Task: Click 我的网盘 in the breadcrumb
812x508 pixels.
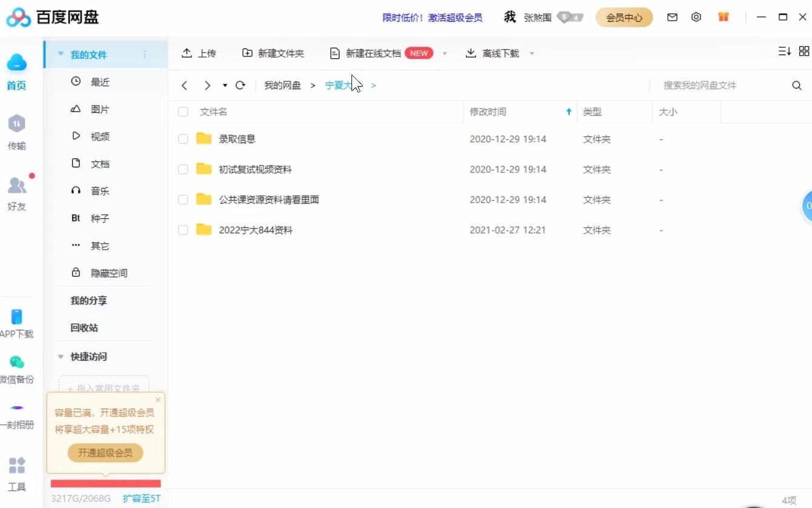Action: click(282, 85)
